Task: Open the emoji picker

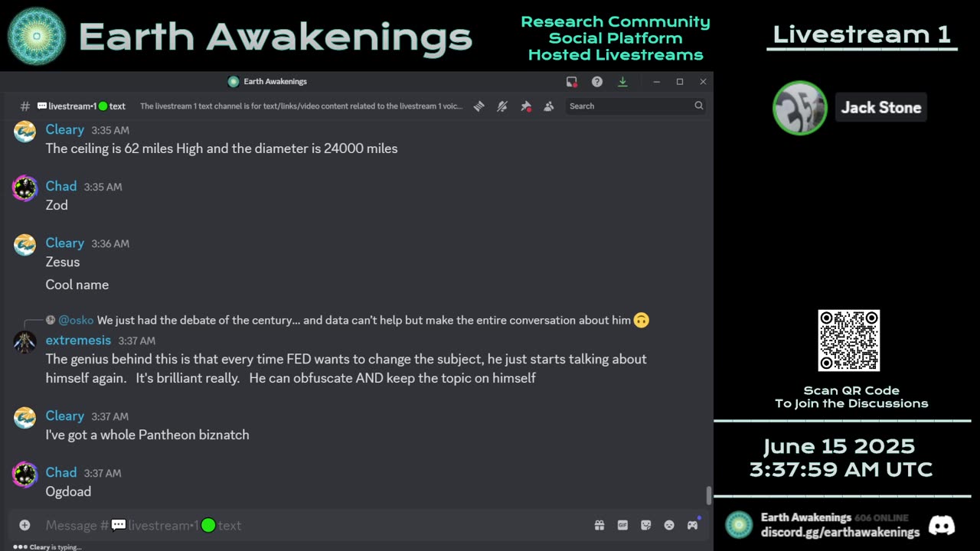Action: (669, 525)
